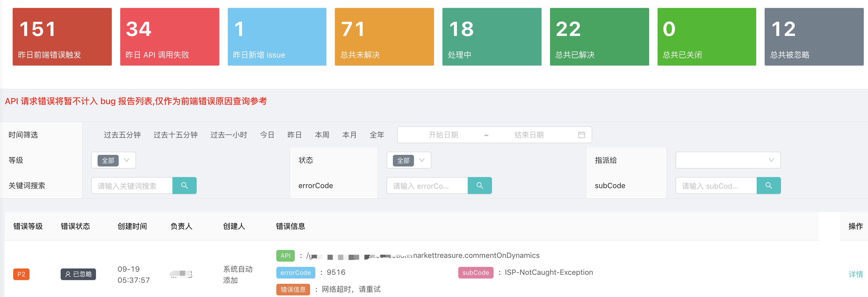This screenshot has height=297, width=868.
Task: Click the subCode search magnifier button
Action: (768, 185)
